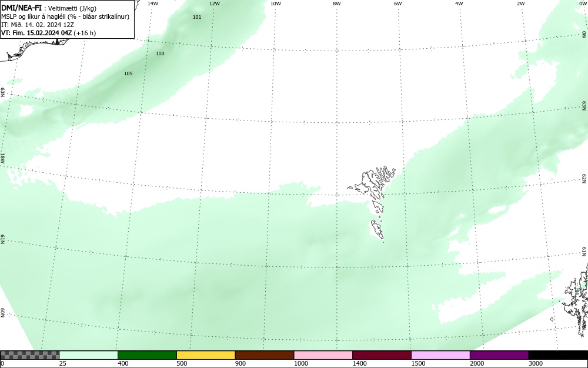Click the legend value "500"
Viewport: 588px width, 368px height.
[x=182, y=363]
